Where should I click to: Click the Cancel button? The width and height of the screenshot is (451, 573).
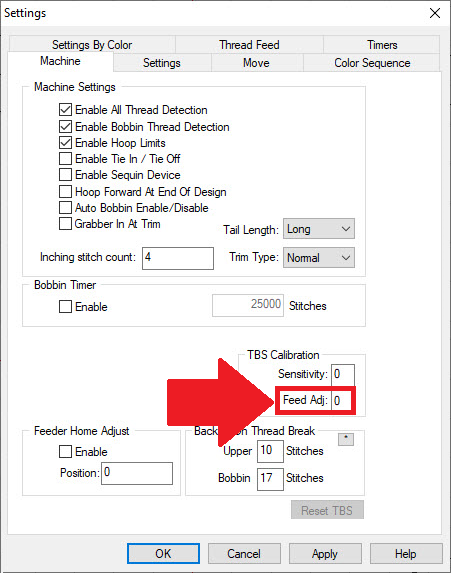(244, 554)
